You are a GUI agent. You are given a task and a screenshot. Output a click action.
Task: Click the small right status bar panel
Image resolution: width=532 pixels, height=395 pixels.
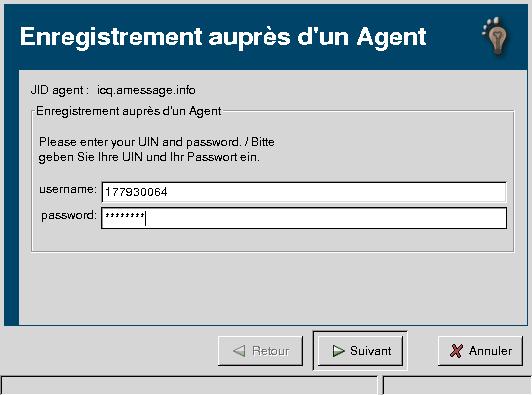[x=457, y=386]
